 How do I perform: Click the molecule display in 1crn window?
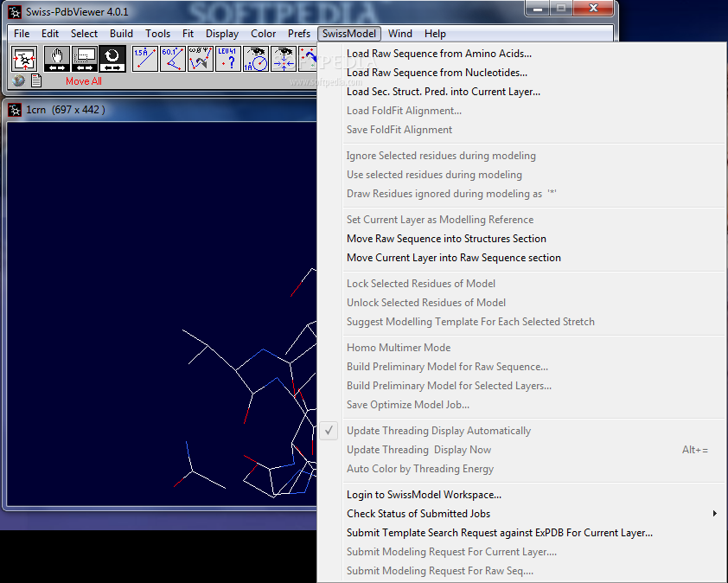[162, 314]
